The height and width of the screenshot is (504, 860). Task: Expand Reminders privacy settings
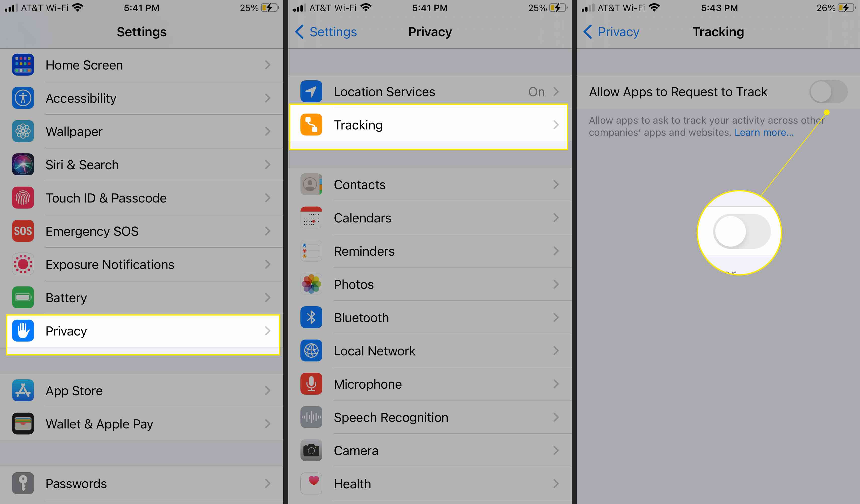[x=429, y=251]
